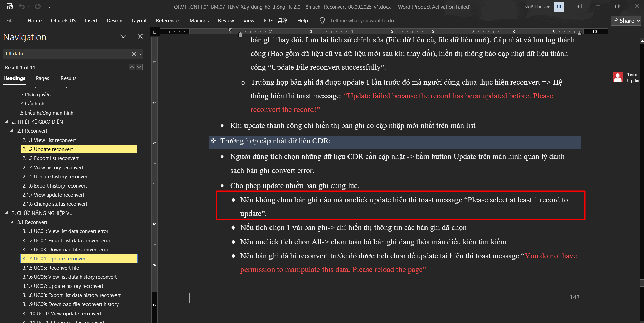Open the search options dropdown arrow
Screen dimensions: 644x323
(x=140, y=54)
